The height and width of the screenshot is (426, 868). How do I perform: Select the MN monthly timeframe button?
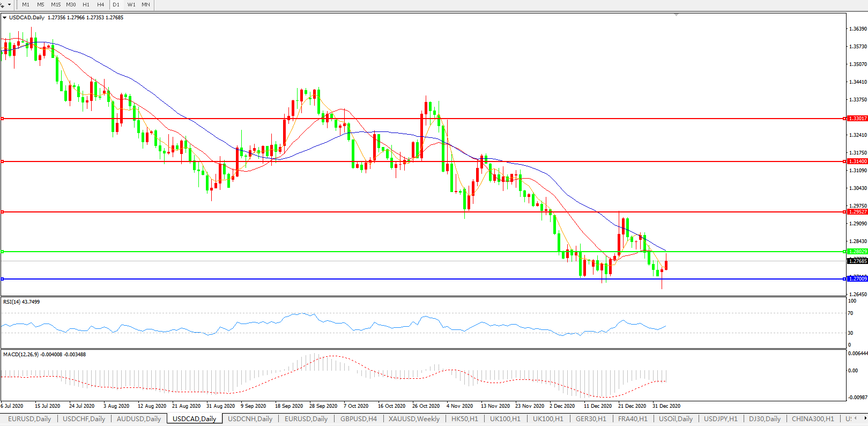pos(146,5)
